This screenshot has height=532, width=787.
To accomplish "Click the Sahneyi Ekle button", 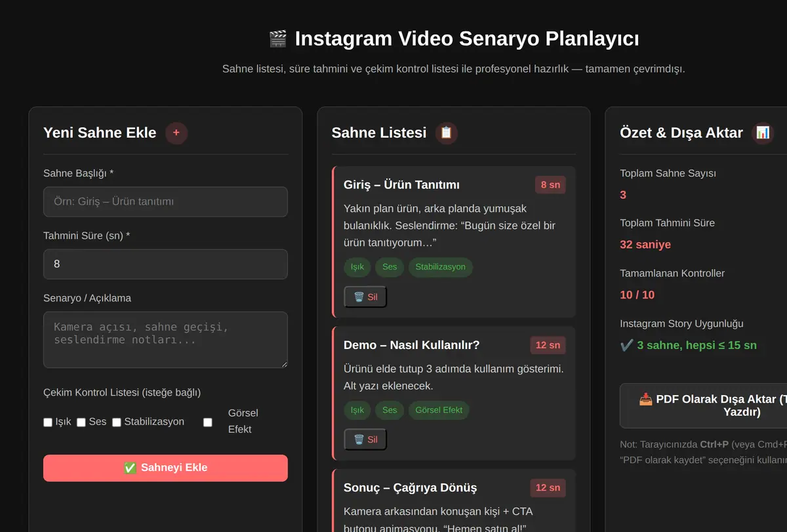I will point(165,468).
